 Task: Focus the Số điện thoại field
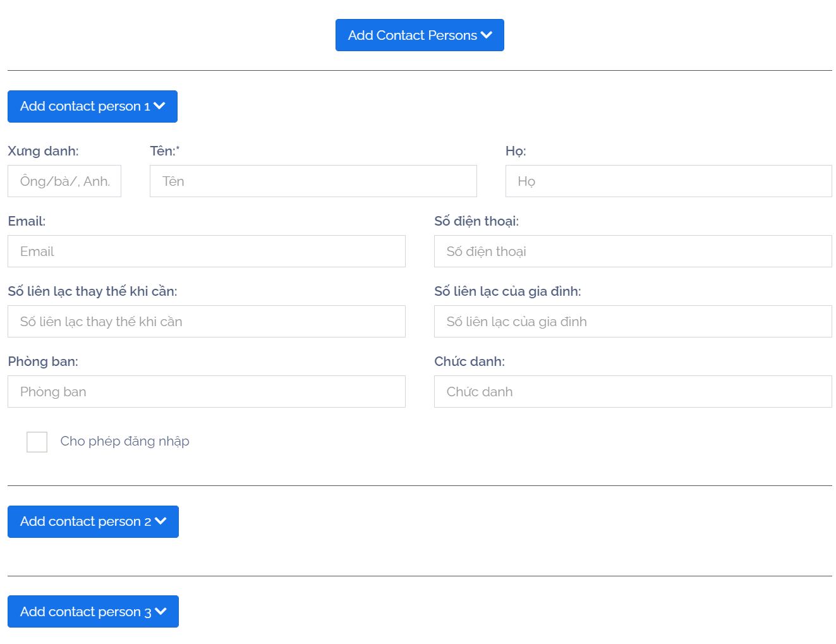633,252
